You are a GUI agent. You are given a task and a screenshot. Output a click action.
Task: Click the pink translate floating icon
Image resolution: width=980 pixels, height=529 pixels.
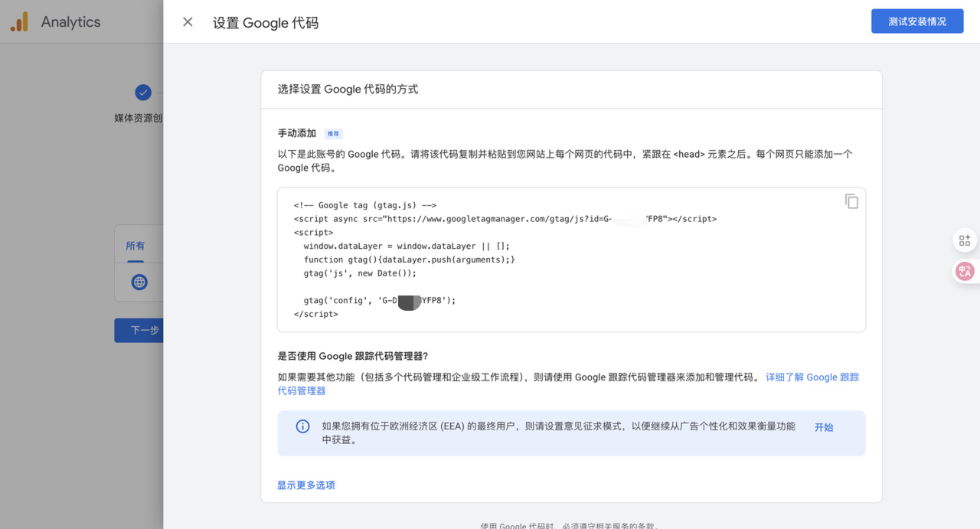coord(965,271)
